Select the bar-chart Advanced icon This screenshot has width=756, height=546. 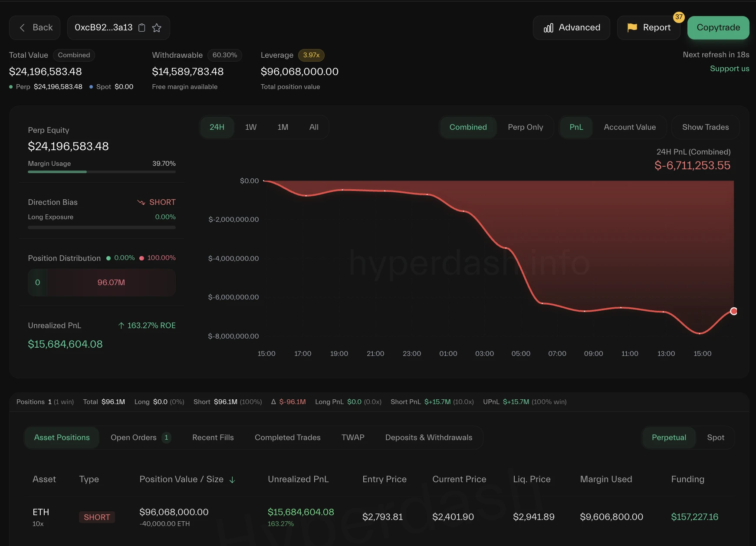pos(548,27)
